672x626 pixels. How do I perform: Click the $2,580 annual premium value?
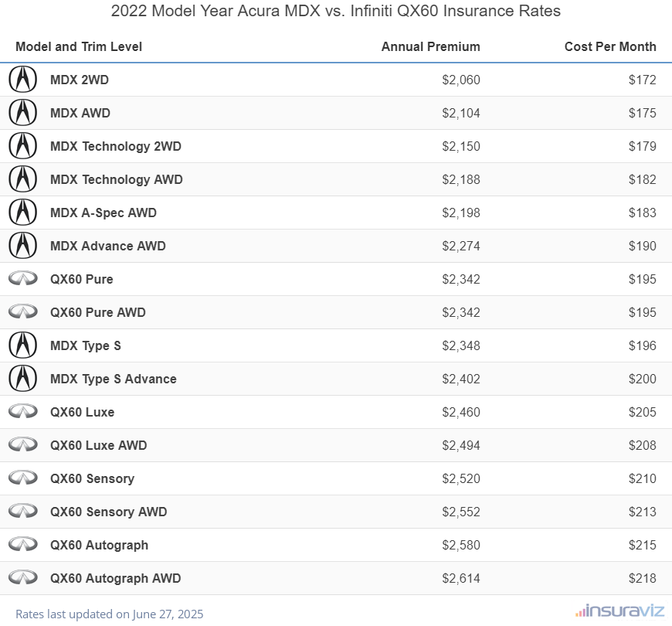[x=461, y=545]
